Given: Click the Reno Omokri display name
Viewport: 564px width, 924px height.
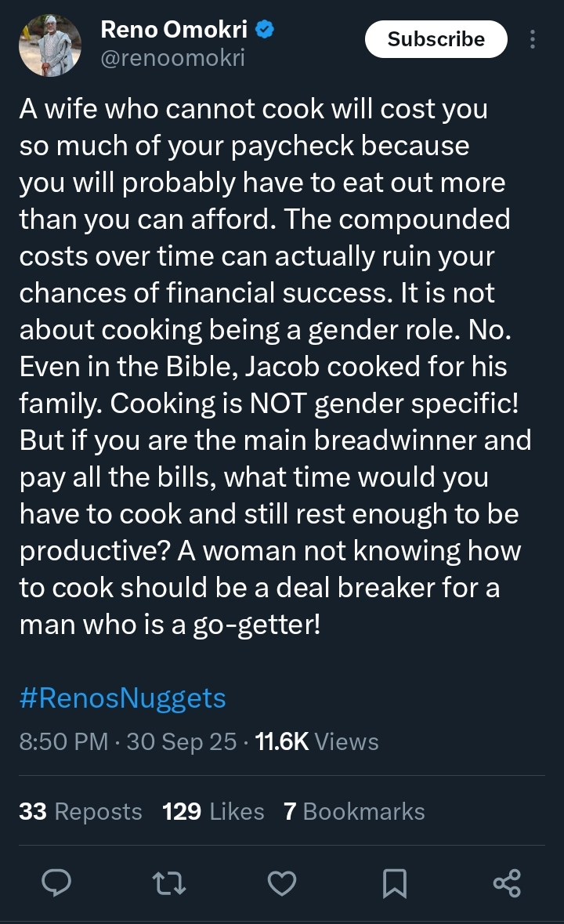Looking at the screenshot, I should tap(174, 31).
